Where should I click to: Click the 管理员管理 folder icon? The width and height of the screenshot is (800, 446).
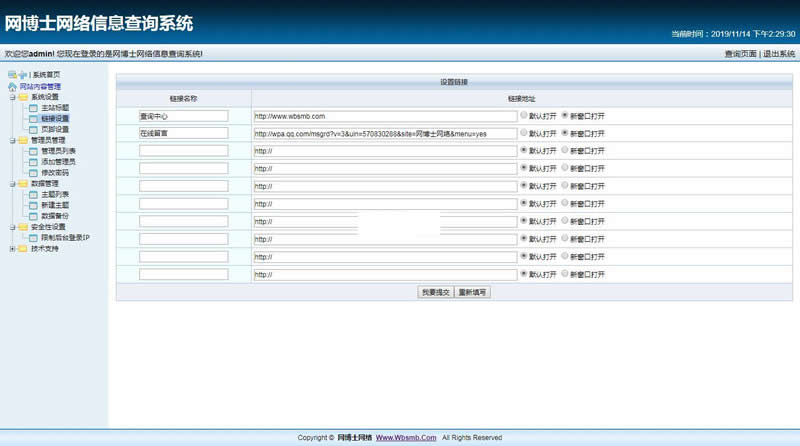click(x=23, y=140)
